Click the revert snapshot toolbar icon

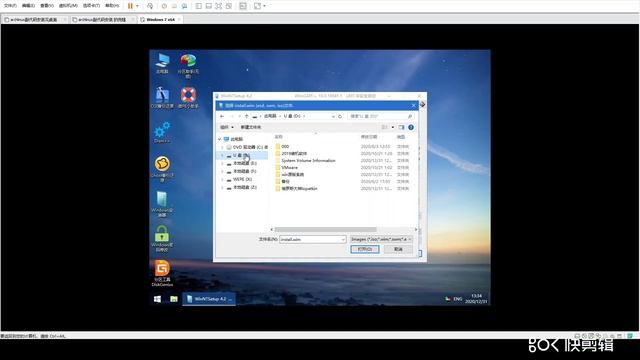pyautogui.click(x=174, y=6)
